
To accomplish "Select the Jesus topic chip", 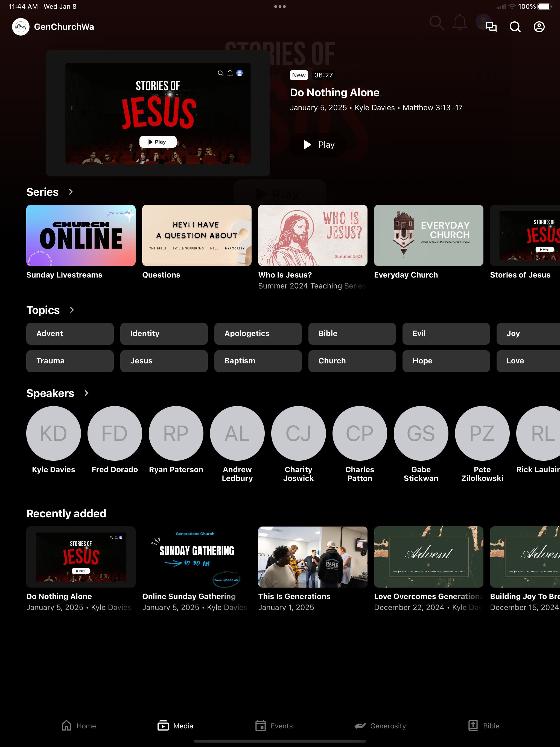I will tap(164, 361).
